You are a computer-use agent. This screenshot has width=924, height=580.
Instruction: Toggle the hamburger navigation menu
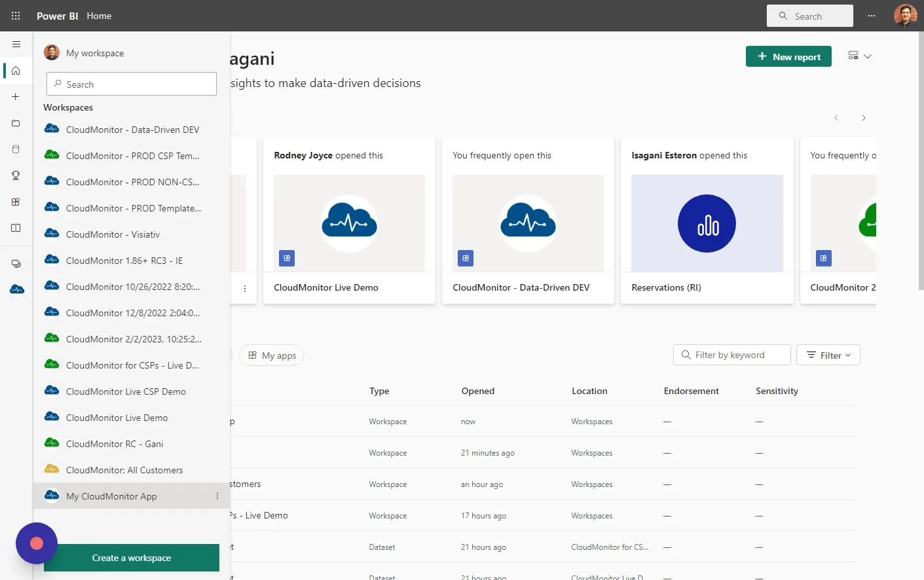tap(16, 45)
